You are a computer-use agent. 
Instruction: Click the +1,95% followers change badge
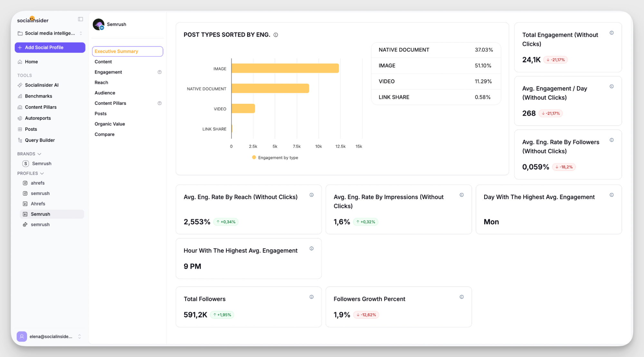click(222, 315)
